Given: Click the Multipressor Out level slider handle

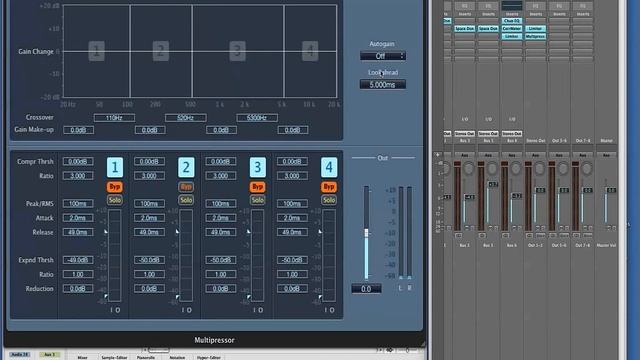Looking at the screenshot, I should click(x=366, y=233).
